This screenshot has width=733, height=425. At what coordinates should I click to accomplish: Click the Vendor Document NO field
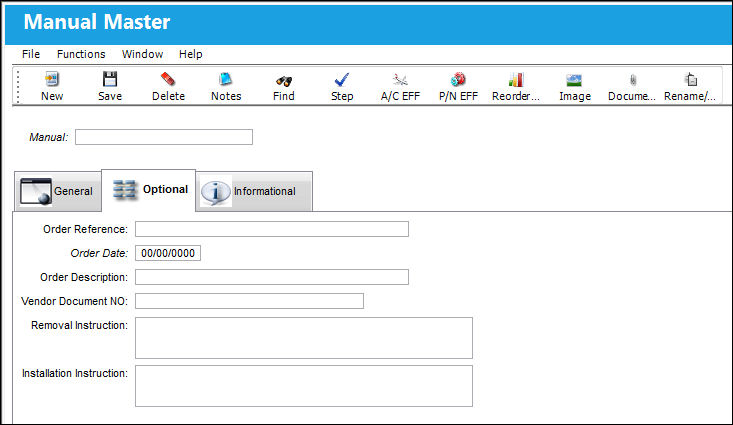pos(249,301)
